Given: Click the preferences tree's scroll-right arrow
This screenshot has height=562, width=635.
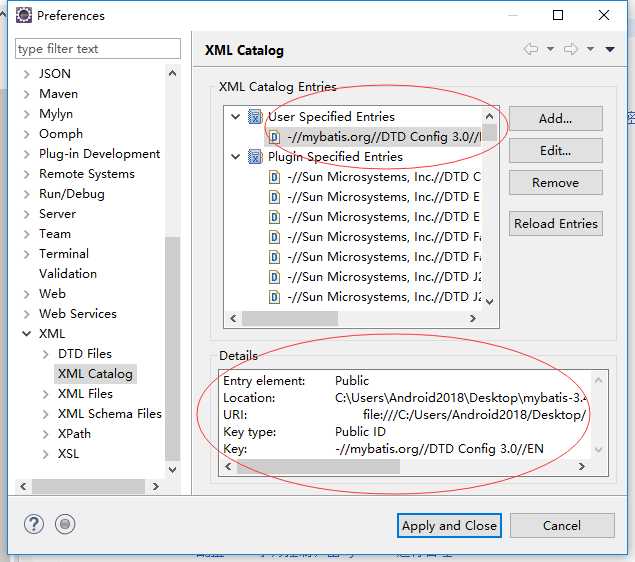Looking at the screenshot, I should 156,486.
